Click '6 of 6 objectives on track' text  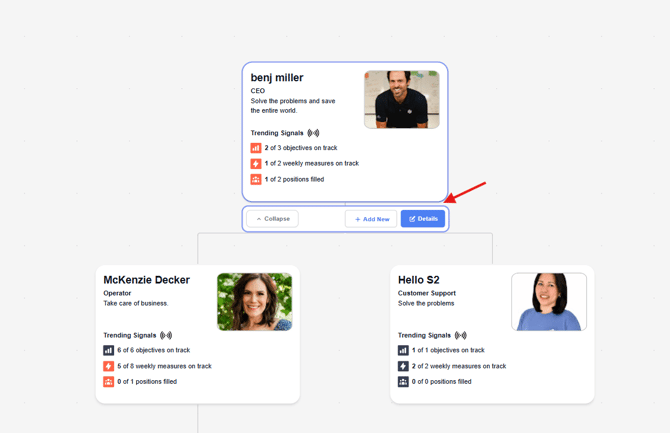point(153,351)
